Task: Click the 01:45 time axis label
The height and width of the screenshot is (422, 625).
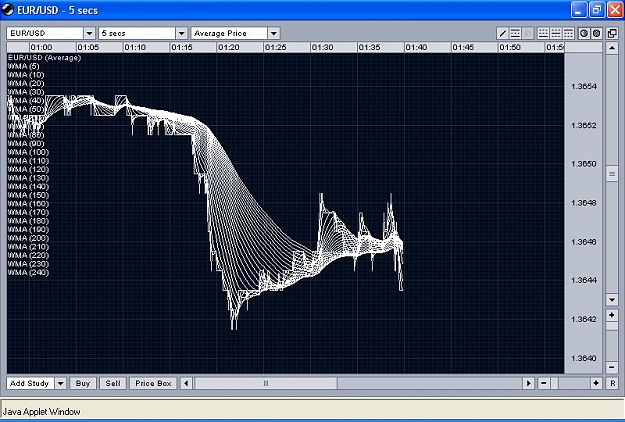Action: pos(463,47)
